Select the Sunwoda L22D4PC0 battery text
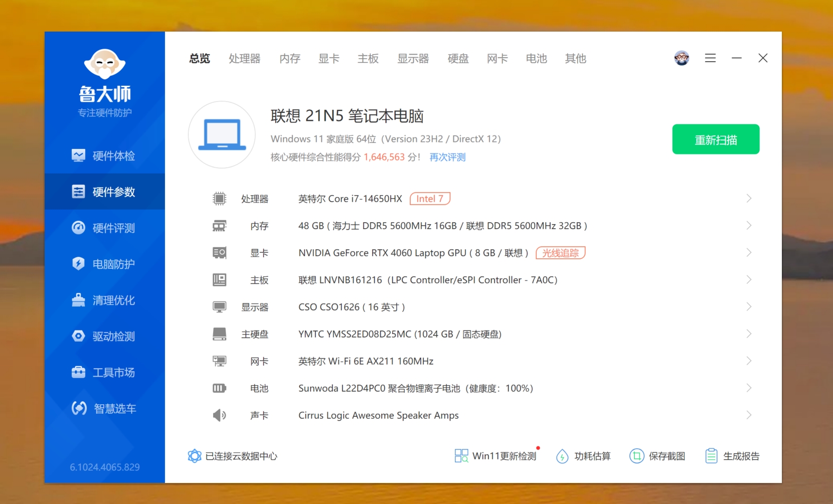Image resolution: width=833 pixels, height=504 pixels. click(416, 388)
